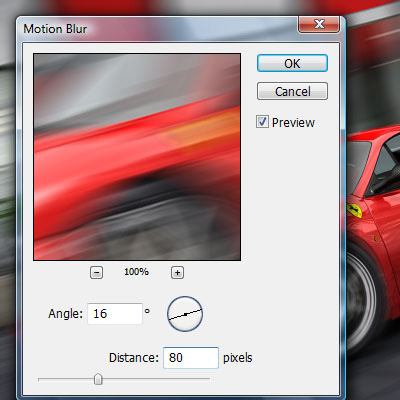Image resolution: width=400 pixels, height=400 pixels.
Task: Toggle the Preview checkbox
Action: click(x=262, y=122)
